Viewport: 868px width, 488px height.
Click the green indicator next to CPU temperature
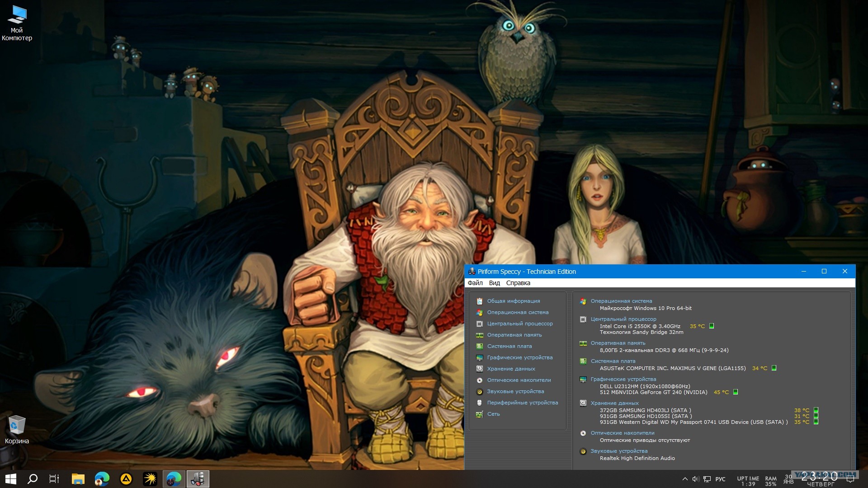(712, 326)
